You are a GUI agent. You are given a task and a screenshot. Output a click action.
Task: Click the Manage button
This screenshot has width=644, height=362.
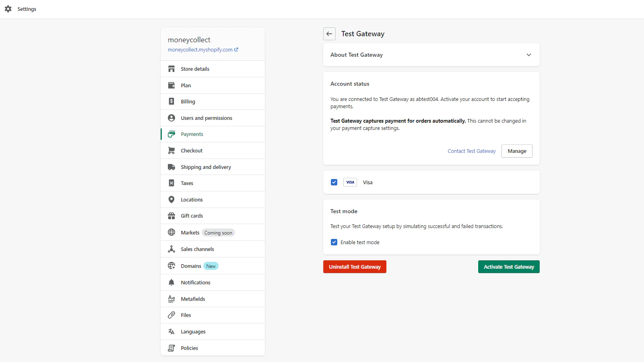coord(517,151)
